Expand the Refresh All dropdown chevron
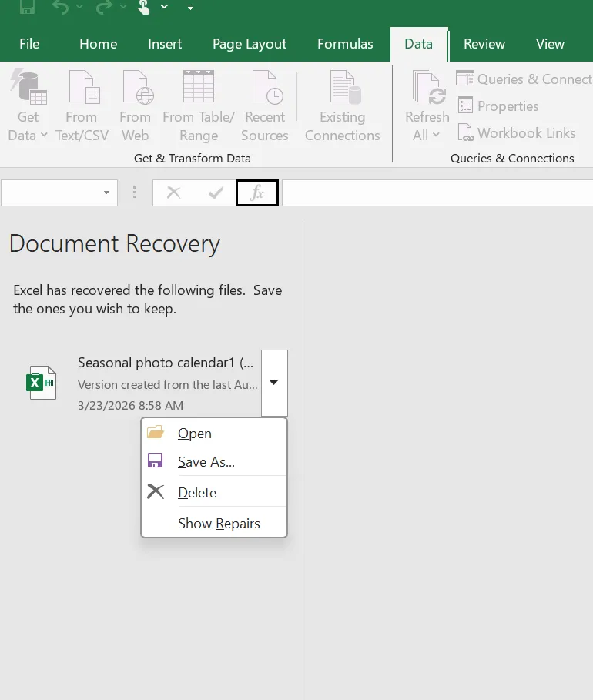Viewport: 593px width, 700px height. [436, 135]
